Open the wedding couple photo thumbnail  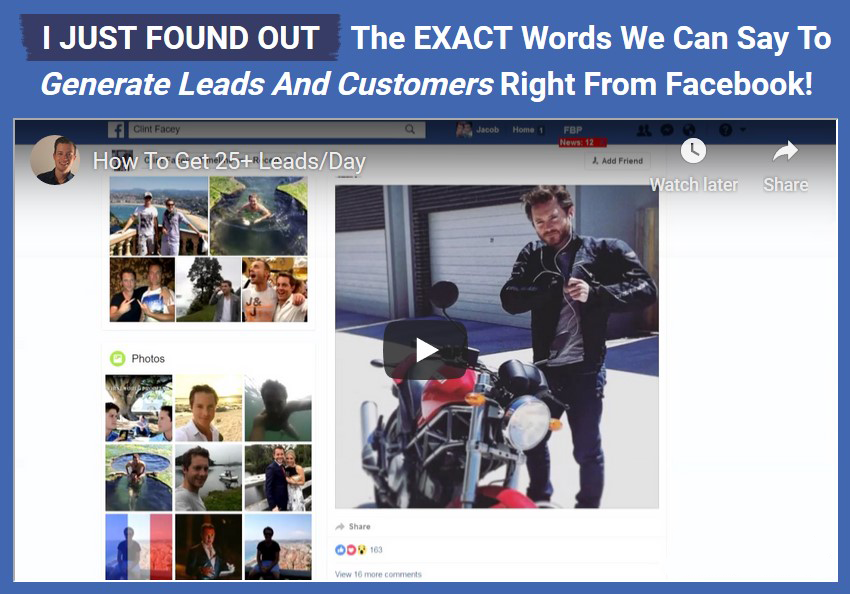278,477
